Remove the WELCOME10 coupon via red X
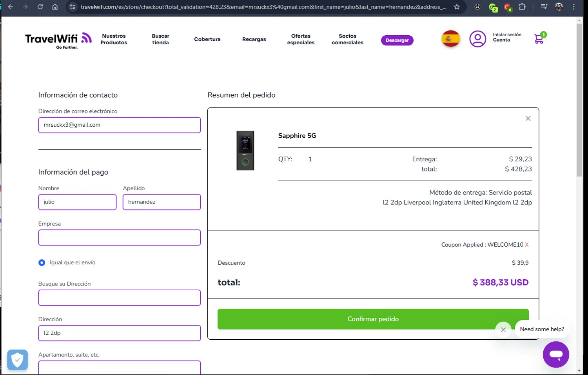Screen dimensions: 588x375 coord(527,244)
